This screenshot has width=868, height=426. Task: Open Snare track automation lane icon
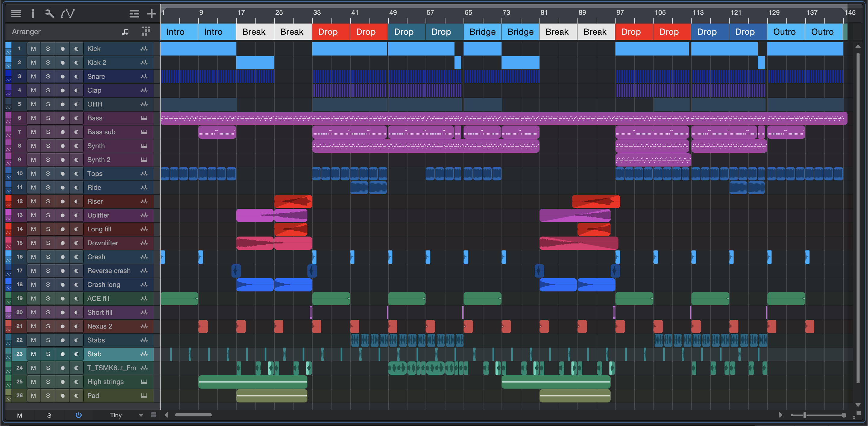8,80
